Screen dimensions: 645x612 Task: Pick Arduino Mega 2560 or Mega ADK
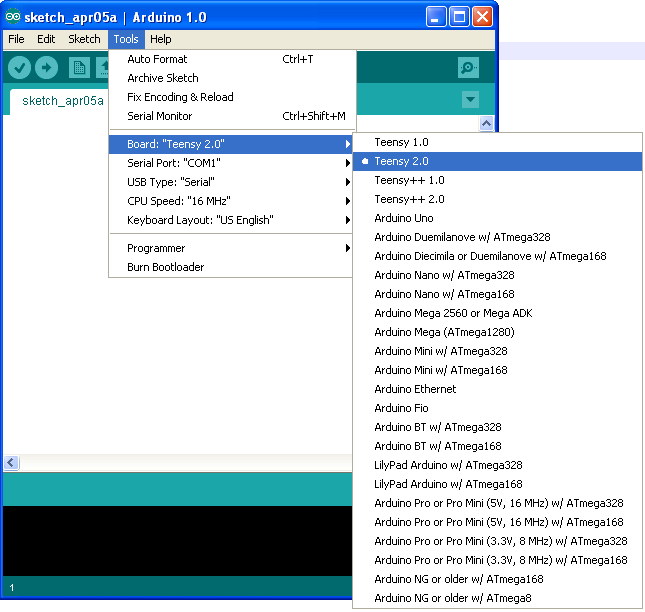[x=497, y=313]
